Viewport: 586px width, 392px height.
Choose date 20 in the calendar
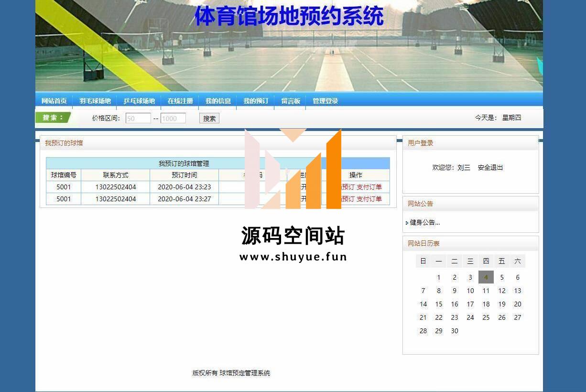coord(518,304)
